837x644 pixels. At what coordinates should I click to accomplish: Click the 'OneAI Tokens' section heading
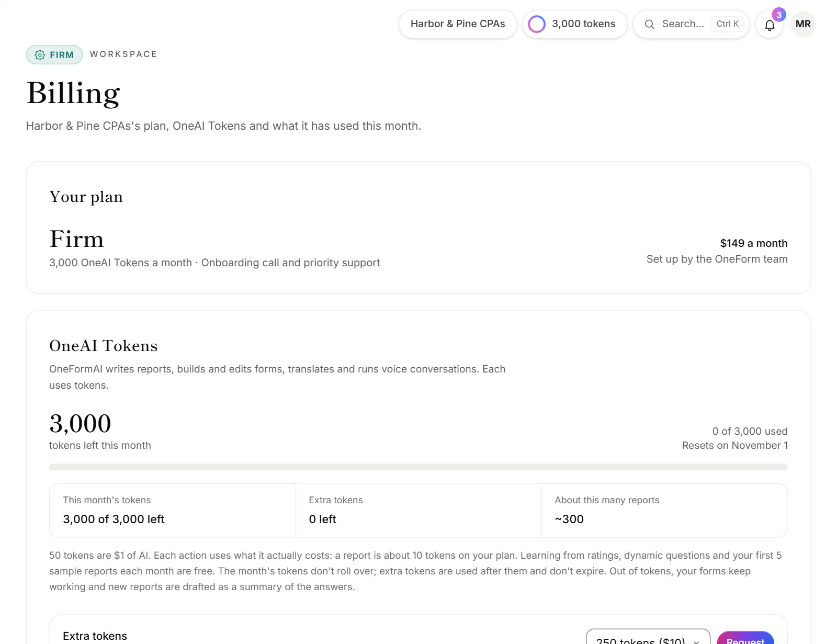click(104, 346)
